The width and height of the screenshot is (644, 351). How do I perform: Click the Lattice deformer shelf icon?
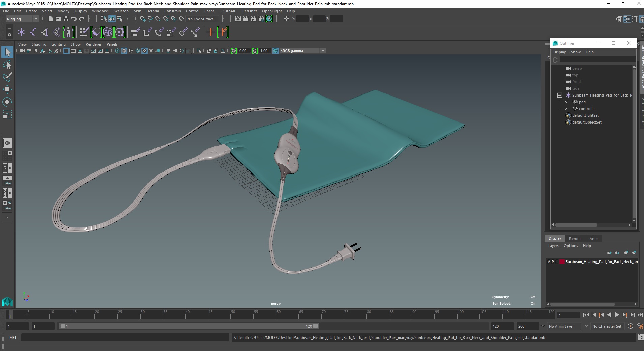pyautogui.click(x=108, y=32)
